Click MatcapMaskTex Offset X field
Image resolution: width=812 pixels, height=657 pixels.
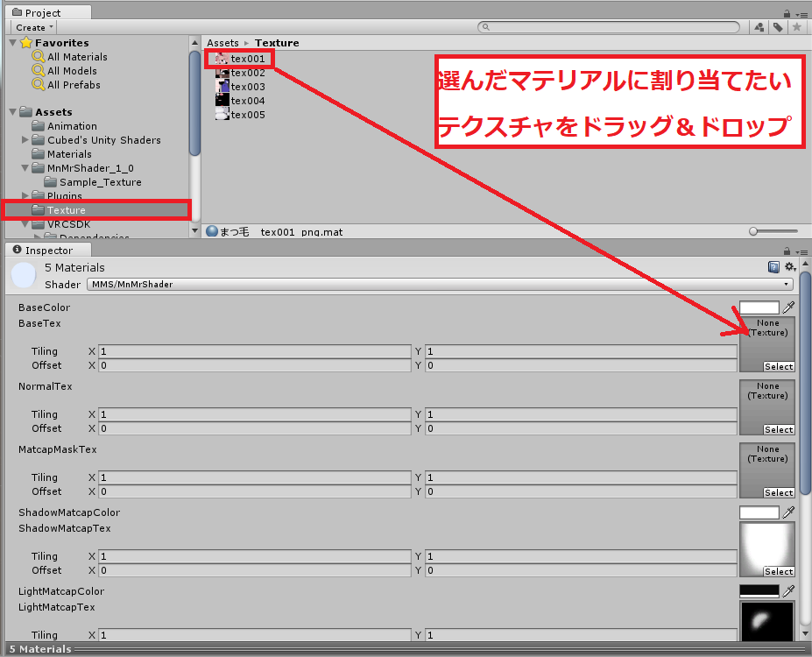click(255, 491)
